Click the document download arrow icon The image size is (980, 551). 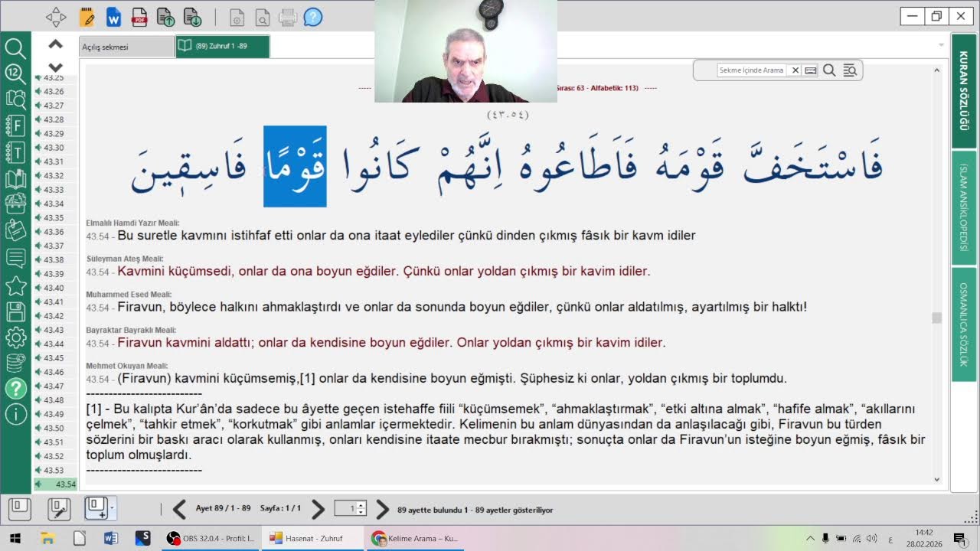coord(191,17)
